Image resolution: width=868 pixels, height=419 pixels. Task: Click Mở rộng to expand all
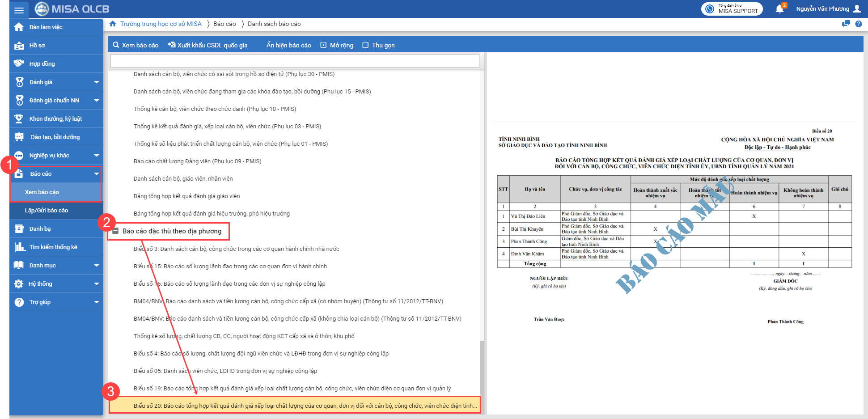(x=337, y=45)
